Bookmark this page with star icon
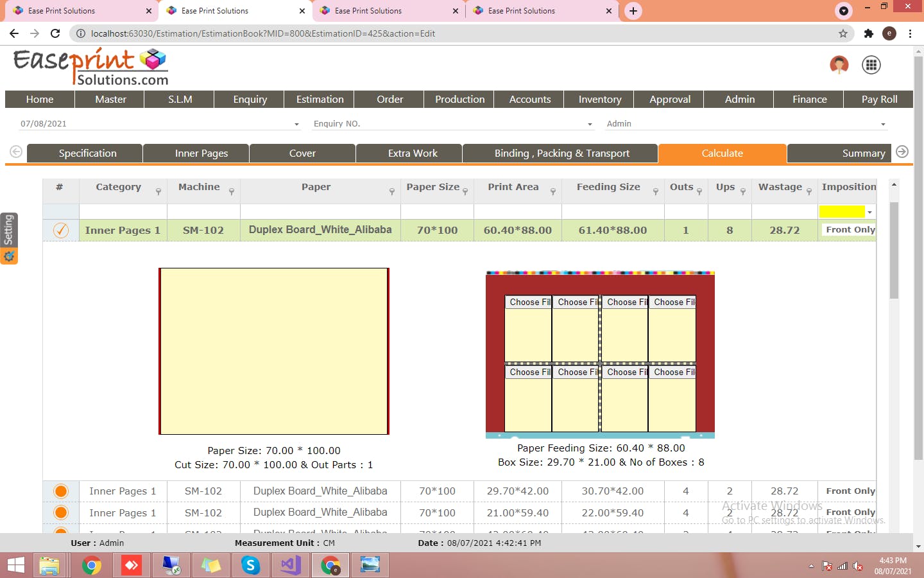 843,33
